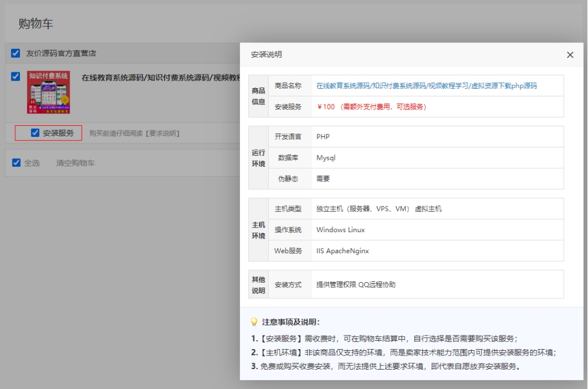Image resolution: width=588 pixels, height=389 pixels.
Task: Click the PHP development language value
Action: tap(323, 137)
